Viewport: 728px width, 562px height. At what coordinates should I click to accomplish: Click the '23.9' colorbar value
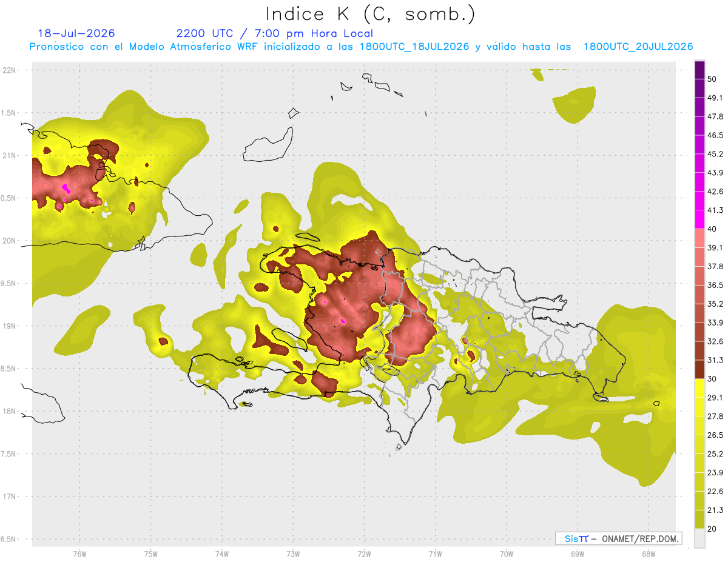[715, 473]
